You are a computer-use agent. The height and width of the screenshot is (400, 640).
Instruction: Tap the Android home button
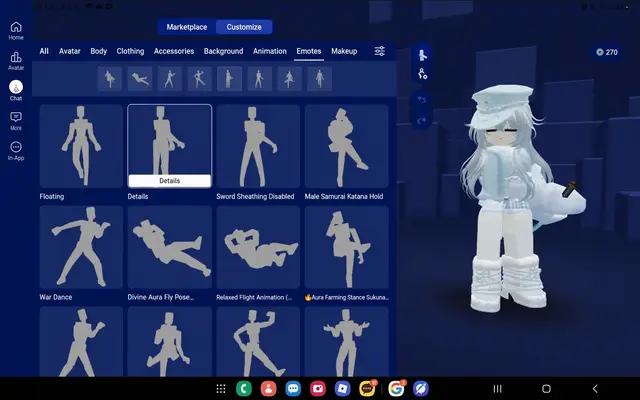click(546, 389)
